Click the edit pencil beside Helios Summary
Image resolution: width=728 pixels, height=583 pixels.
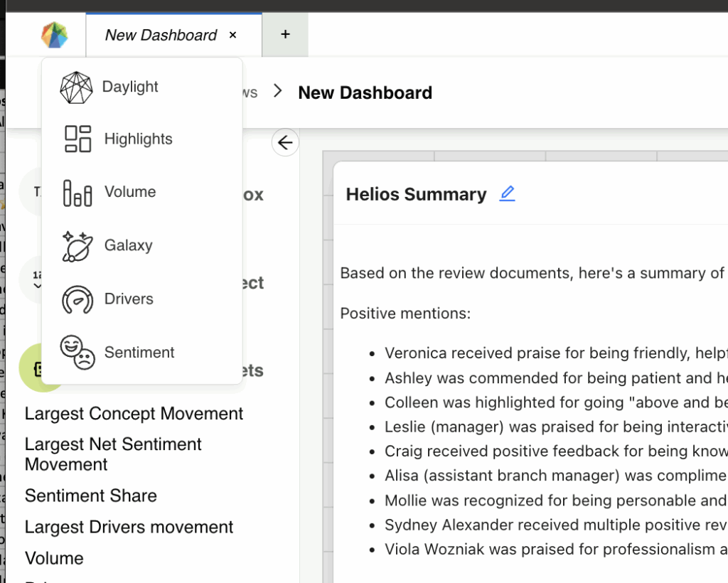click(507, 194)
